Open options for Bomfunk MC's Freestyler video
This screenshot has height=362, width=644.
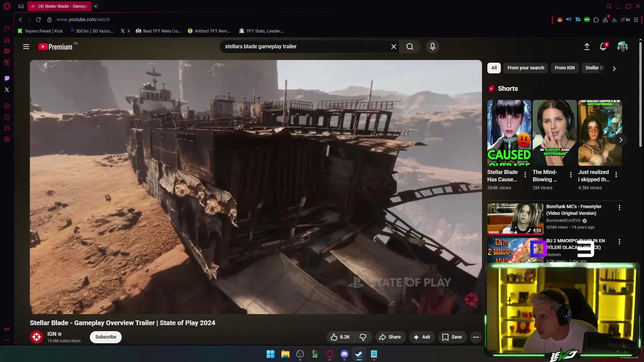coord(619,207)
